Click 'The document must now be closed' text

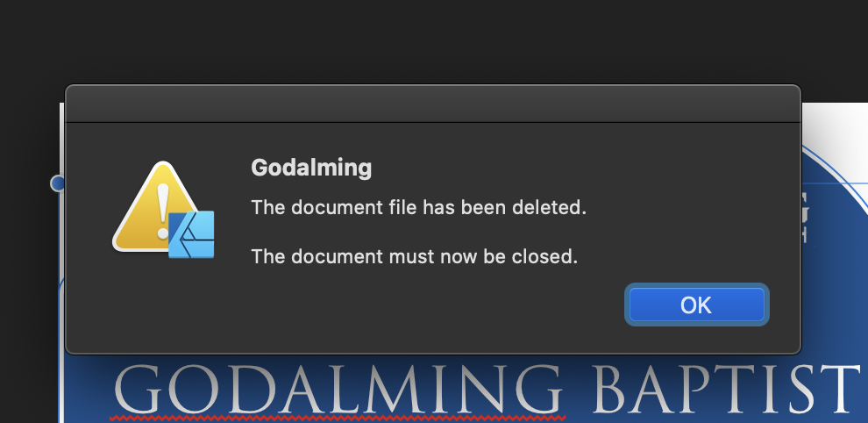[414, 256]
